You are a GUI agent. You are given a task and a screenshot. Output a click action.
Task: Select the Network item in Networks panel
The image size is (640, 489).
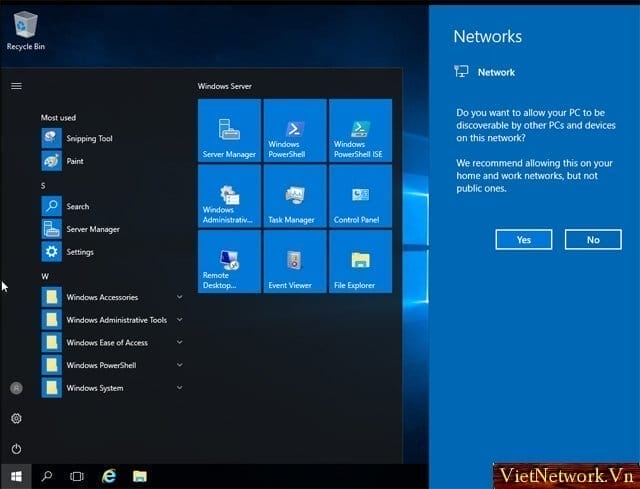[x=485, y=72]
